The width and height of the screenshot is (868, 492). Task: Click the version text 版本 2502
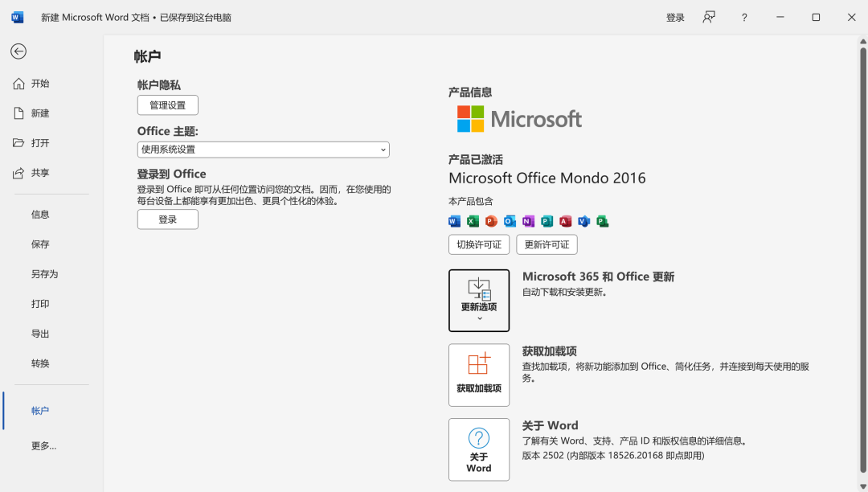coord(612,456)
